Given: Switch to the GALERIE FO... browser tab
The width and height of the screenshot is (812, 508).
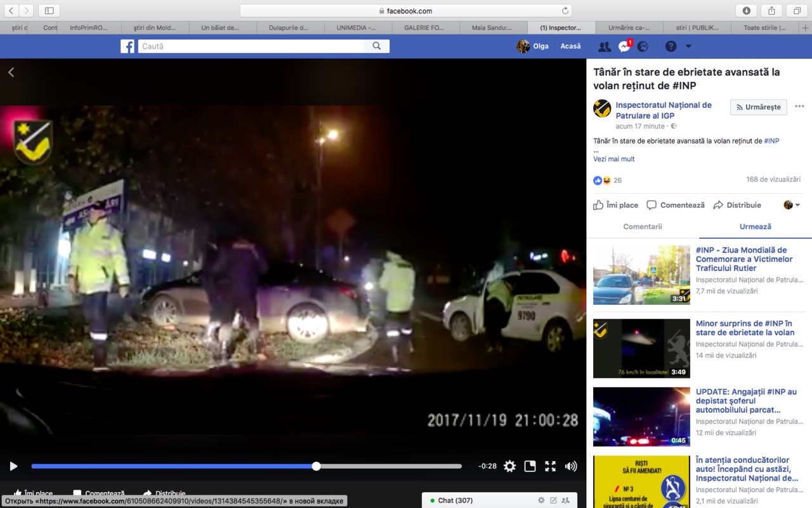Looking at the screenshot, I should [x=426, y=28].
